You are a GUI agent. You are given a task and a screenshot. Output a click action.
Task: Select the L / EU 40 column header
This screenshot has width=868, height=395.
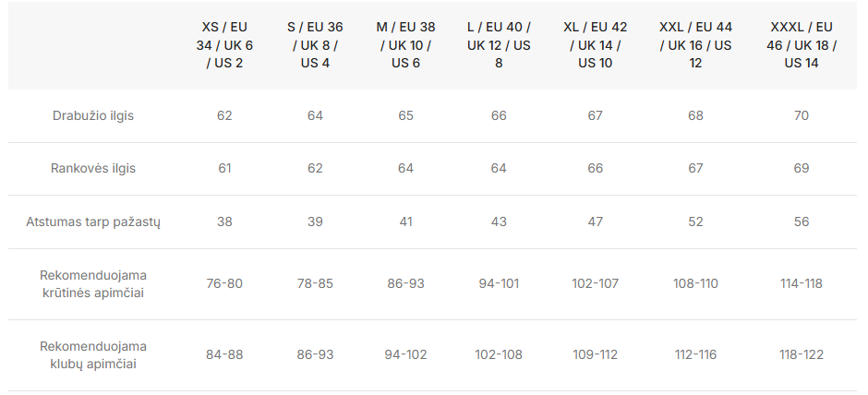click(x=499, y=45)
